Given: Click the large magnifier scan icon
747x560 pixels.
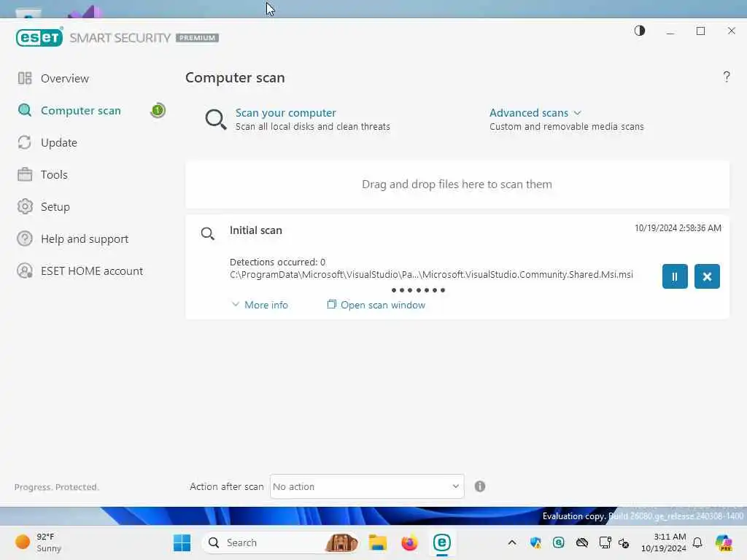Looking at the screenshot, I should click(215, 119).
